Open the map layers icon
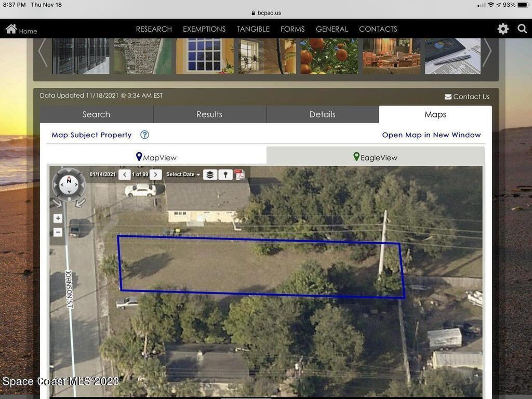 [x=210, y=175]
